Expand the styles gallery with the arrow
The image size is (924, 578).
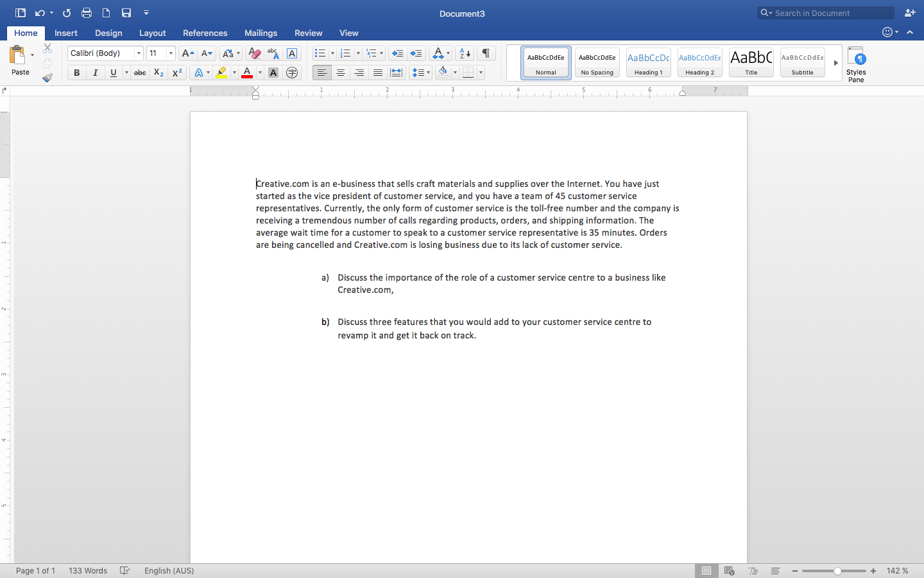(835, 63)
